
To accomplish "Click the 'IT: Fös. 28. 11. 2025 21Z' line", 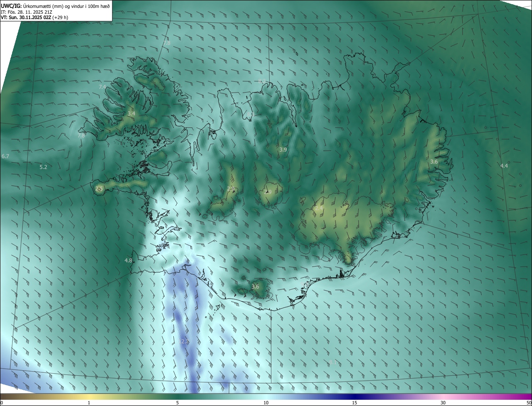I will pos(26,12).
